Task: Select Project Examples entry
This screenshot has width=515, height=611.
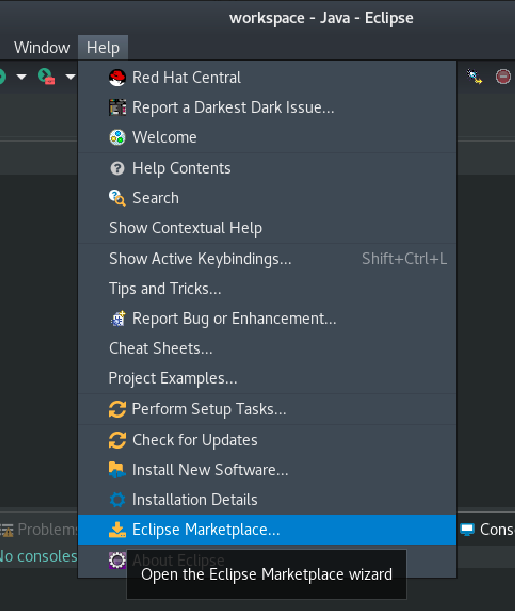Action: click(267, 378)
